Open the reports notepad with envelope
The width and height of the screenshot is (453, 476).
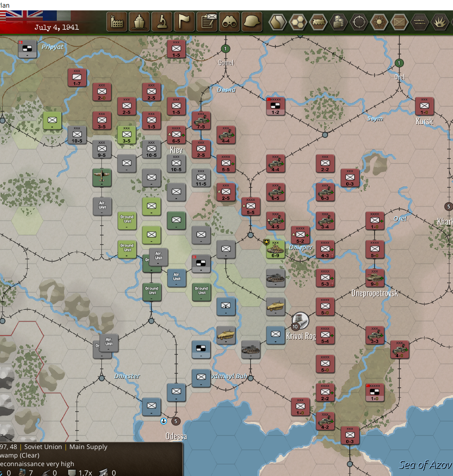207,22
